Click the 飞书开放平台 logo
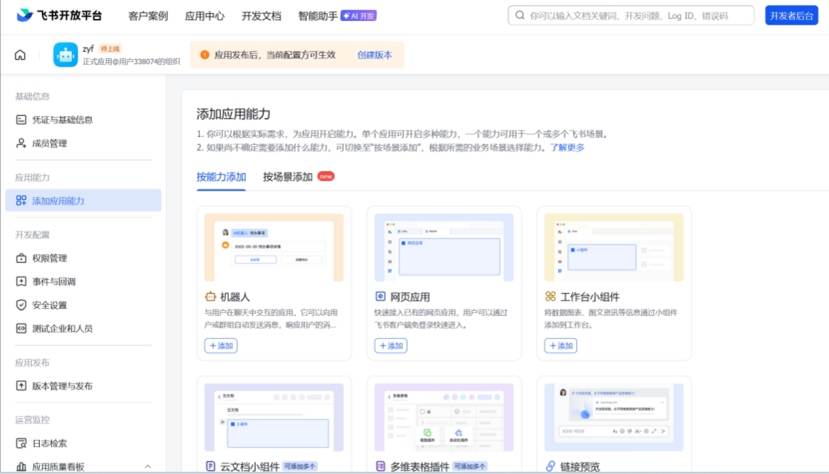Viewport: 829px width, 474px height. (59, 15)
